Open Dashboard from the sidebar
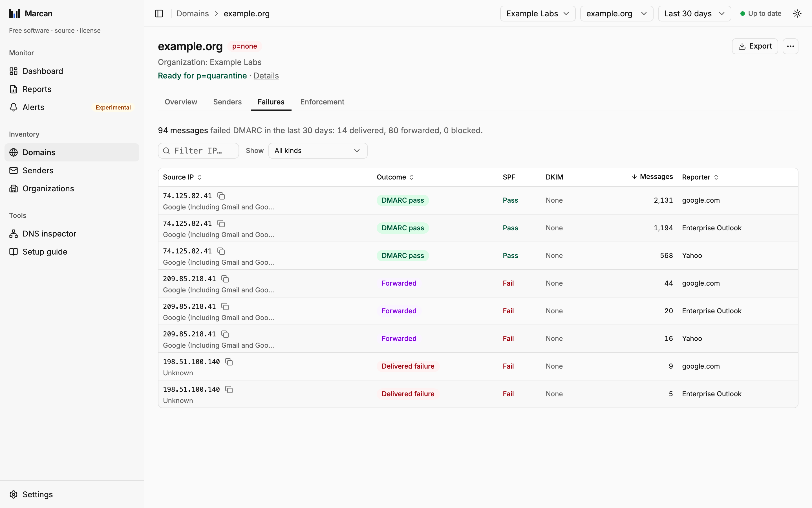The height and width of the screenshot is (508, 812). pos(72,71)
